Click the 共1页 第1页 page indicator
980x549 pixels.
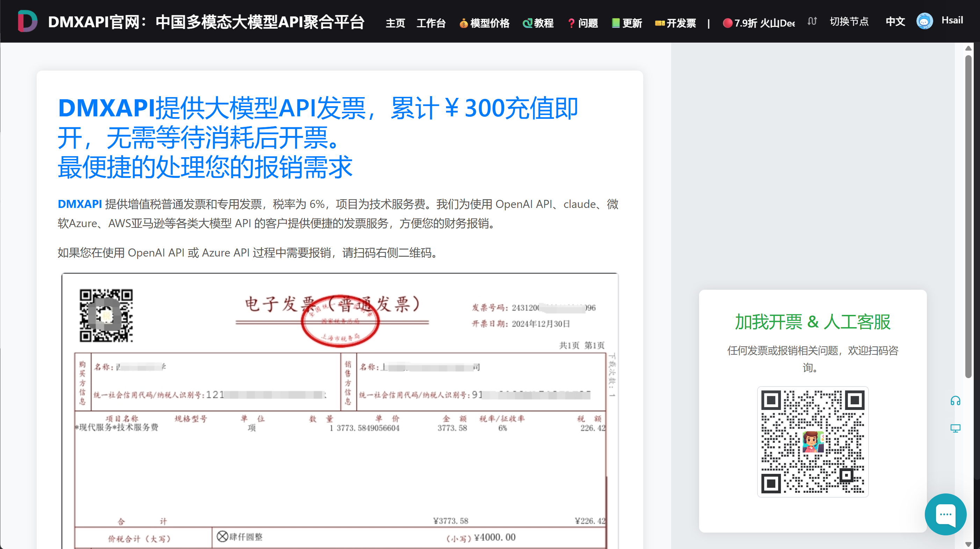581,345
